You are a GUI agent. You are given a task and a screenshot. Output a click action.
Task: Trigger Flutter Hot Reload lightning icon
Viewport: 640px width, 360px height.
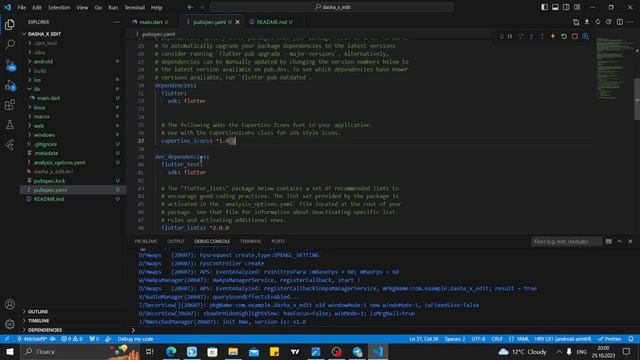pos(553,36)
